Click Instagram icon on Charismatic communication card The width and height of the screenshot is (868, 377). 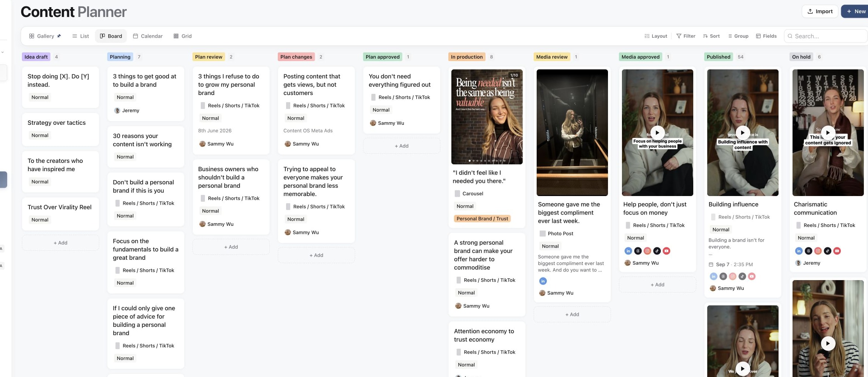pos(818,251)
